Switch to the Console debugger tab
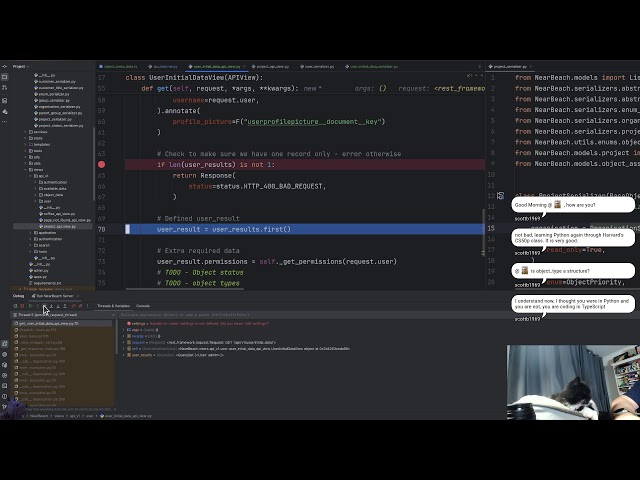 (x=143, y=306)
